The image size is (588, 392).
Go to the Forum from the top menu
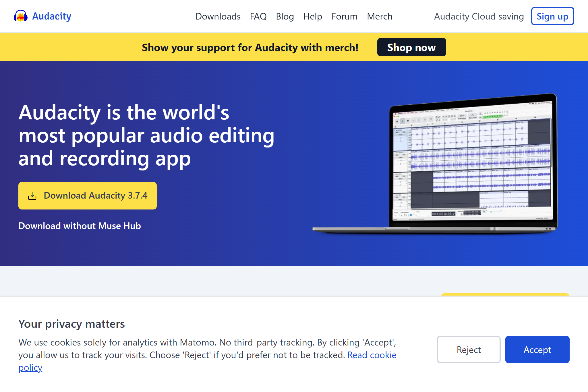point(344,16)
